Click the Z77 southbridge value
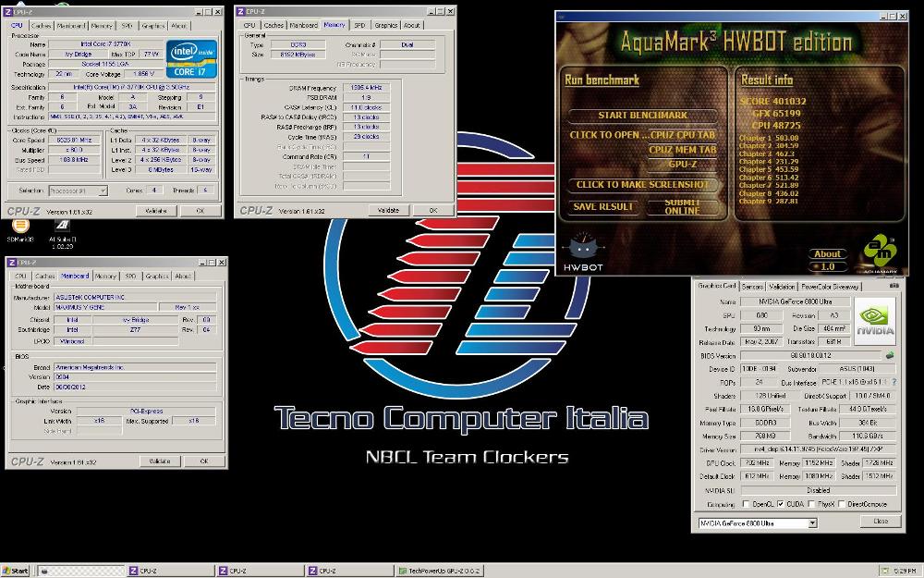 click(136, 330)
